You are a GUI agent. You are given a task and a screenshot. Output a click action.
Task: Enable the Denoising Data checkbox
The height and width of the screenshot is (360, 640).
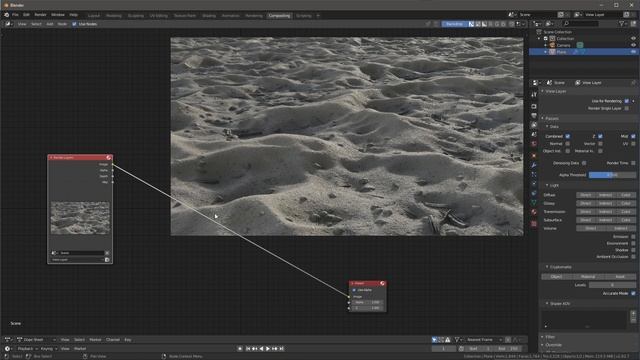click(x=584, y=163)
